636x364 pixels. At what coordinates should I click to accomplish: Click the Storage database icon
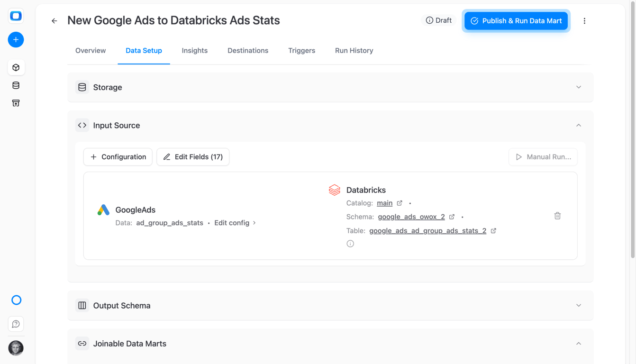point(82,87)
